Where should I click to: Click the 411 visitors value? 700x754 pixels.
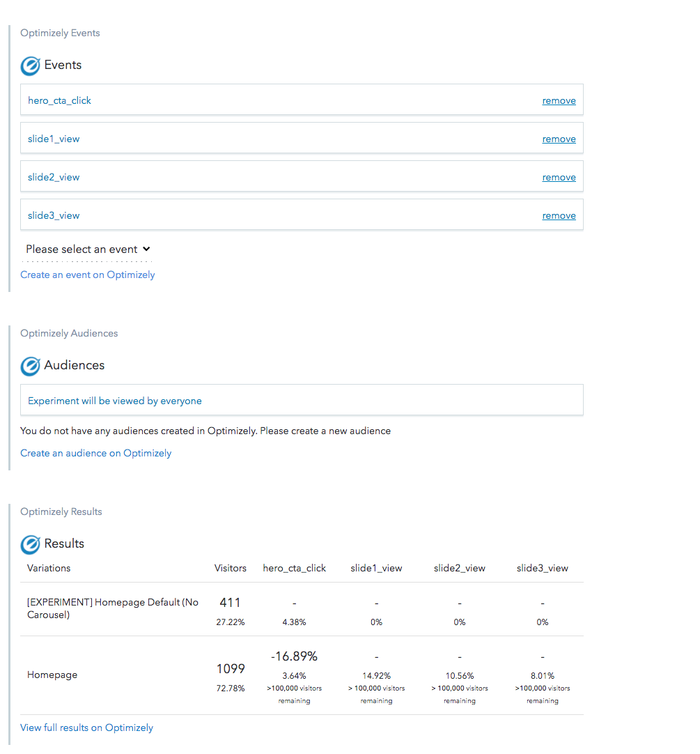pos(231,603)
